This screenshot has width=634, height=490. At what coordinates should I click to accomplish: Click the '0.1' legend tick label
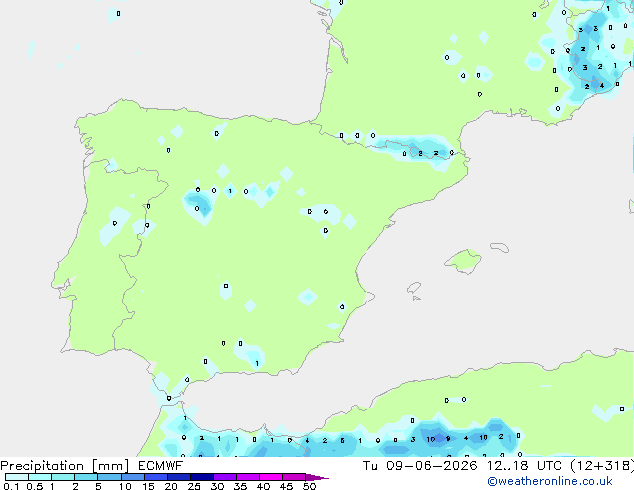[x=11, y=486]
